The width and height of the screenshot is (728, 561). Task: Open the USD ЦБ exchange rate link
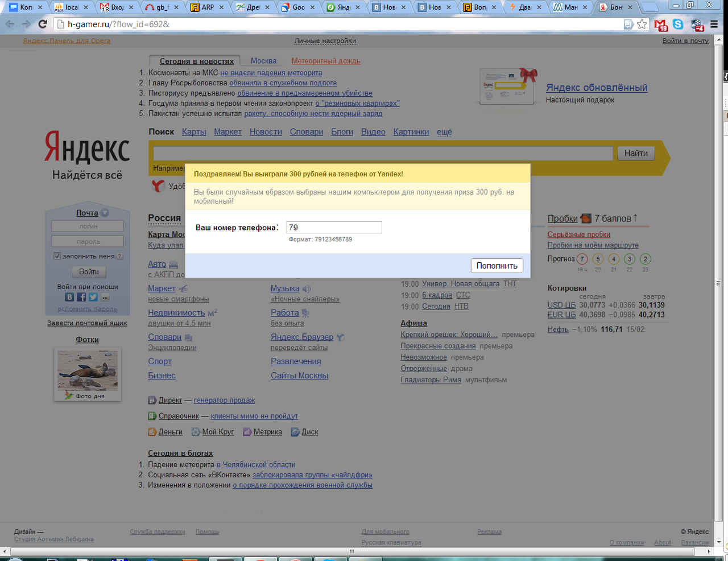point(562,305)
